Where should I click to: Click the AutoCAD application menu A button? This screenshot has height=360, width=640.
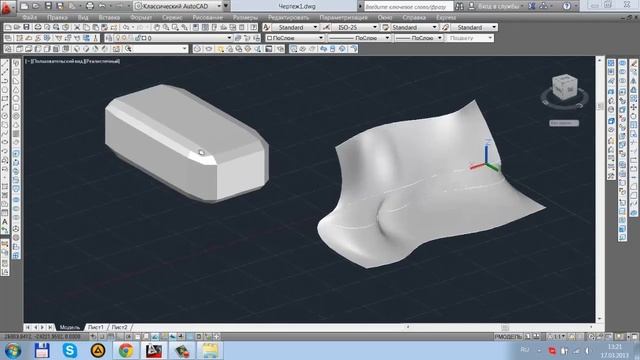[7, 7]
